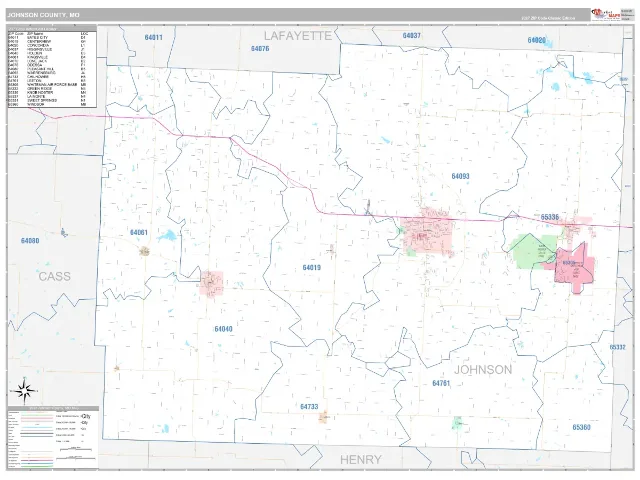The width and height of the screenshot is (640, 480).
Task: Click the dark pink Whiteman base area
Action: 573,267
